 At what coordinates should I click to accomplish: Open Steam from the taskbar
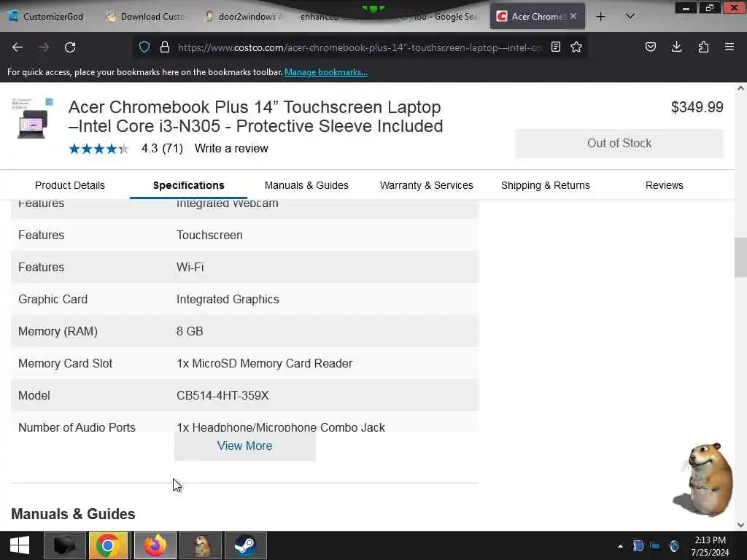pyautogui.click(x=245, y=545)
